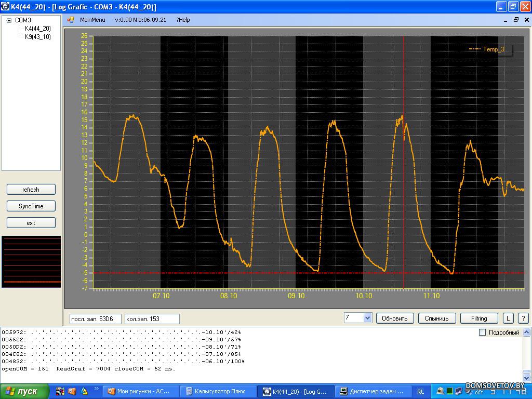Click the log line starting with 0050D2
Image resolution: width=532 pixels, height=399 pixels.
(121, 347)
